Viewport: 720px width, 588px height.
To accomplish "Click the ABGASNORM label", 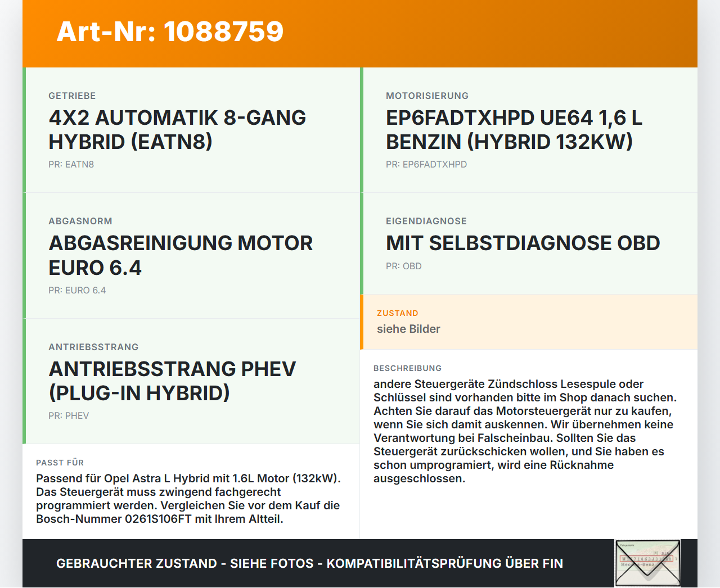I will coord(80,221).
